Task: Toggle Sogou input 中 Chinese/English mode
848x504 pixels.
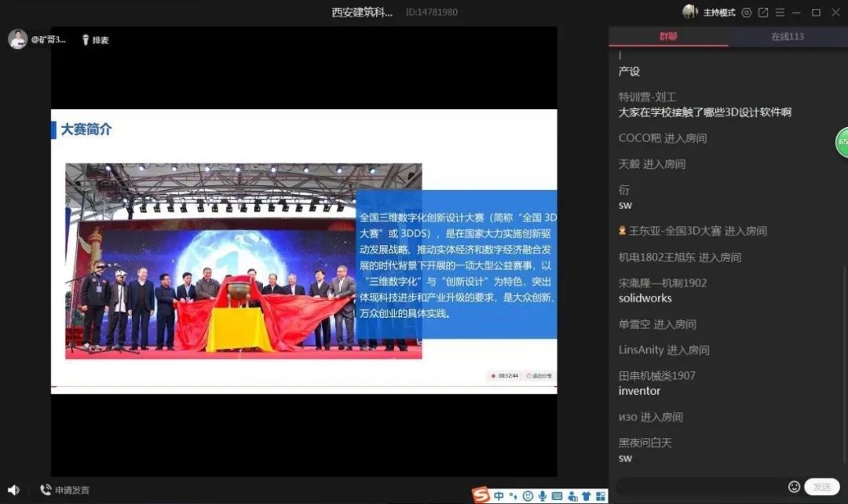Action: (x=499, y=495)
